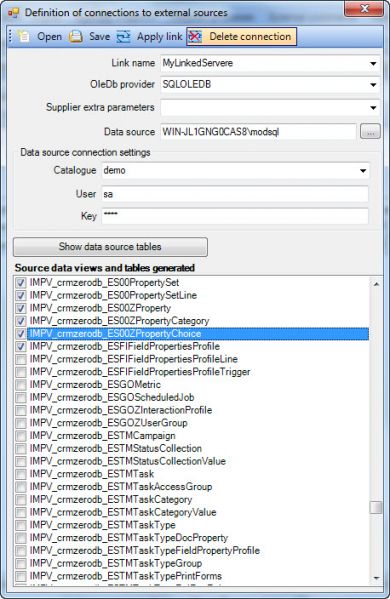Check IMPV_crmzerodb_ESTMTaskType checkbox

pos(21,525)
